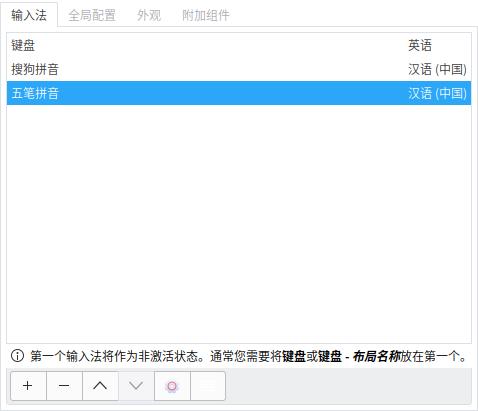Click the info icon beside the hint text
This screenshot has width=478, height=411.
click(17, 356)
